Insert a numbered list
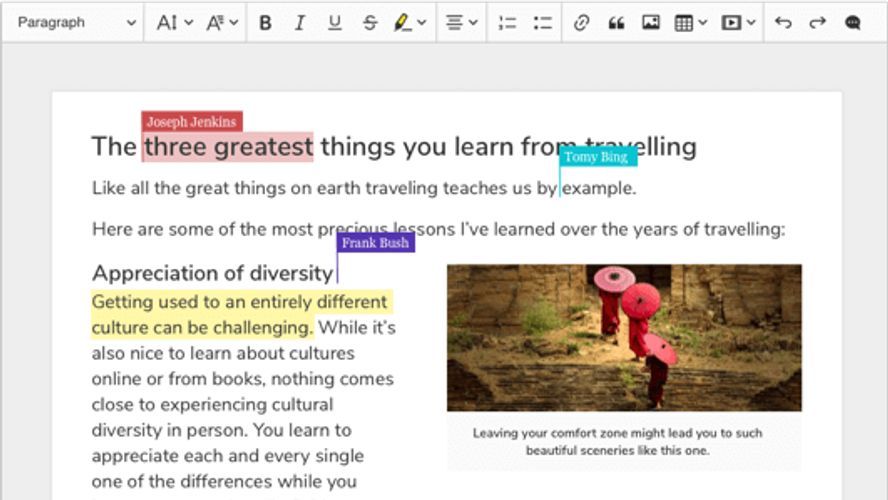 (508, 22)
